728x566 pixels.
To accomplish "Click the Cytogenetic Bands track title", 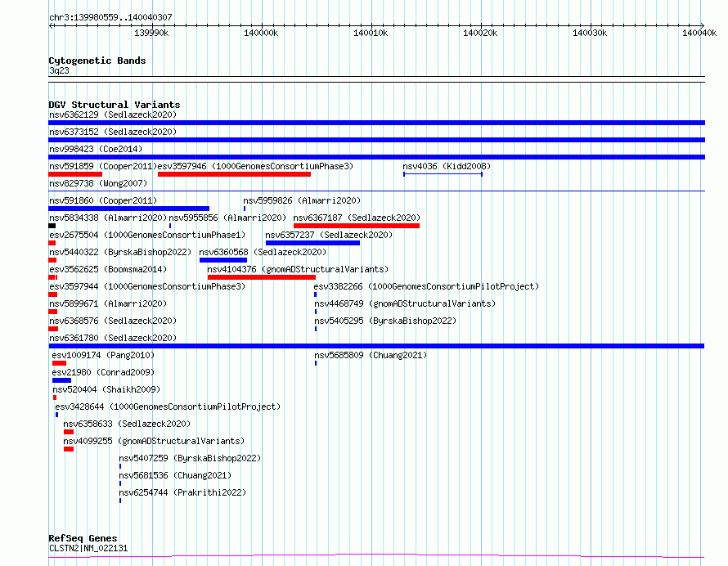I will (x=97, y=61).
